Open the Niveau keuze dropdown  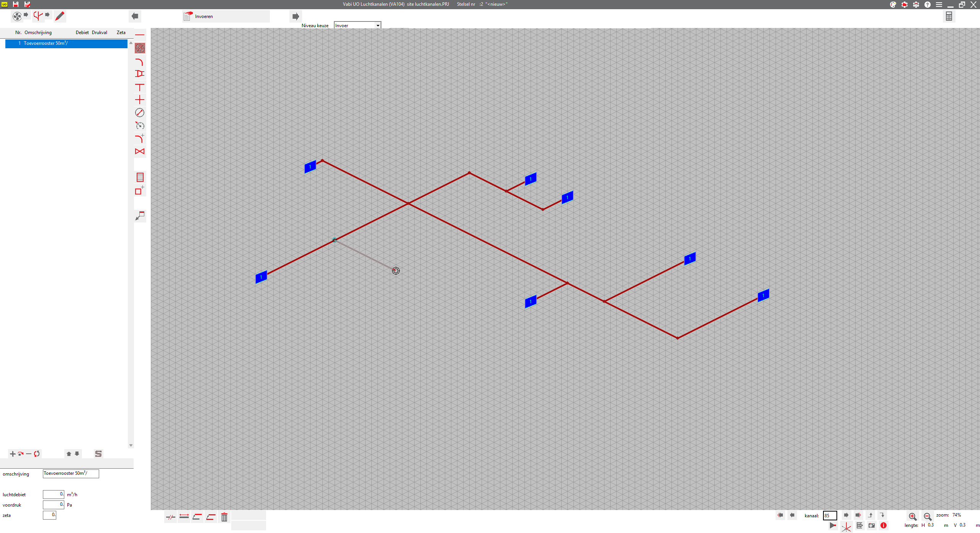tap(377, 26)
